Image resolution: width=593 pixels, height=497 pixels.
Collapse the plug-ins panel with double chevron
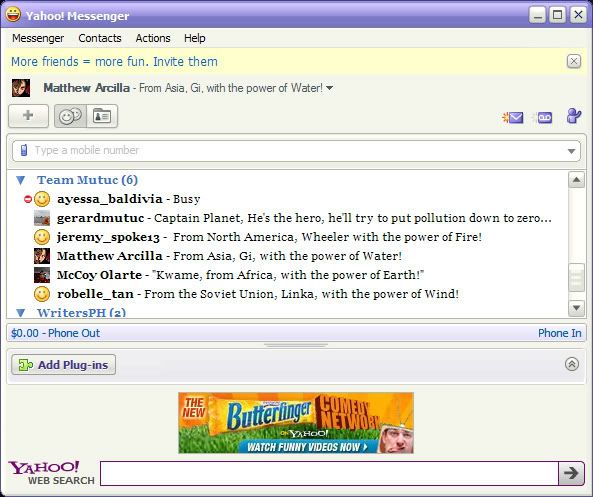(x=571, y=364)
